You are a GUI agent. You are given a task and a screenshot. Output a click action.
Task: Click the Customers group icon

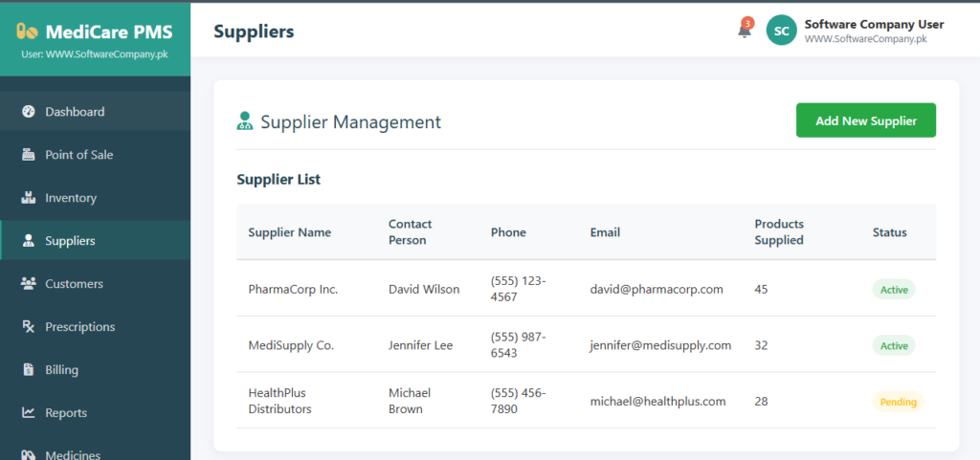pyautogui.click(x=28, y=284)
